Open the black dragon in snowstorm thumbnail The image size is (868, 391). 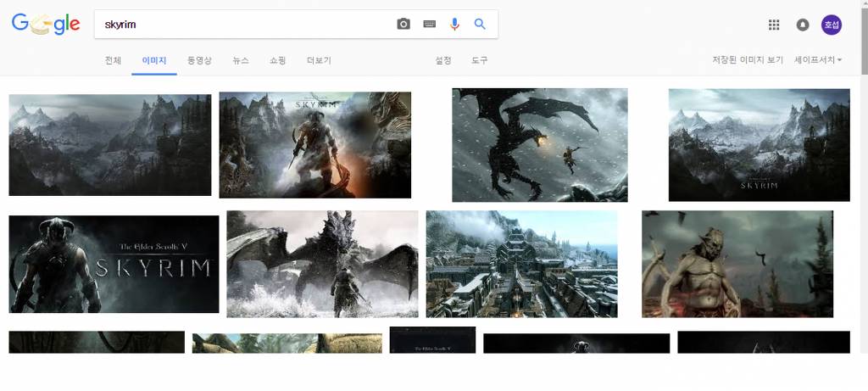click(x=540, y=145)
